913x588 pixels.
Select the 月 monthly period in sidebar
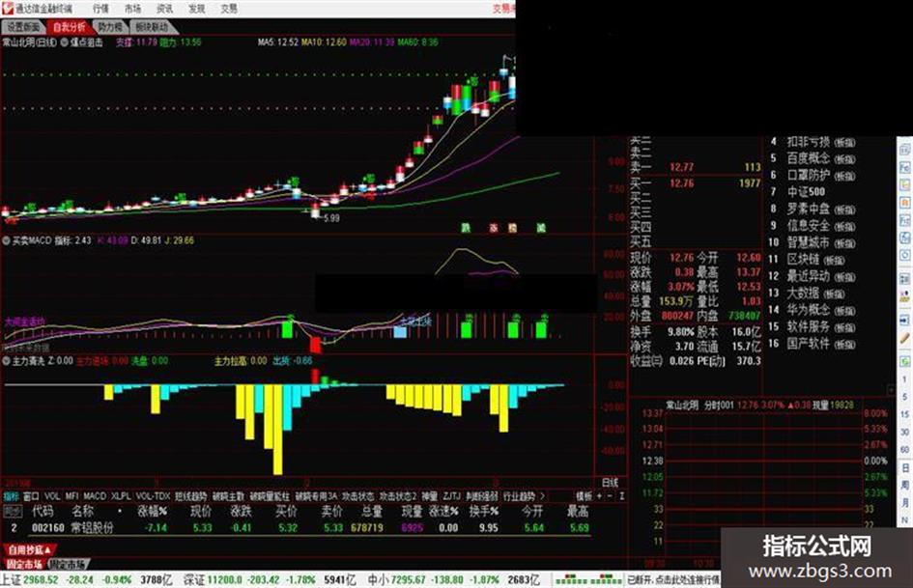(x=905, y=502)
